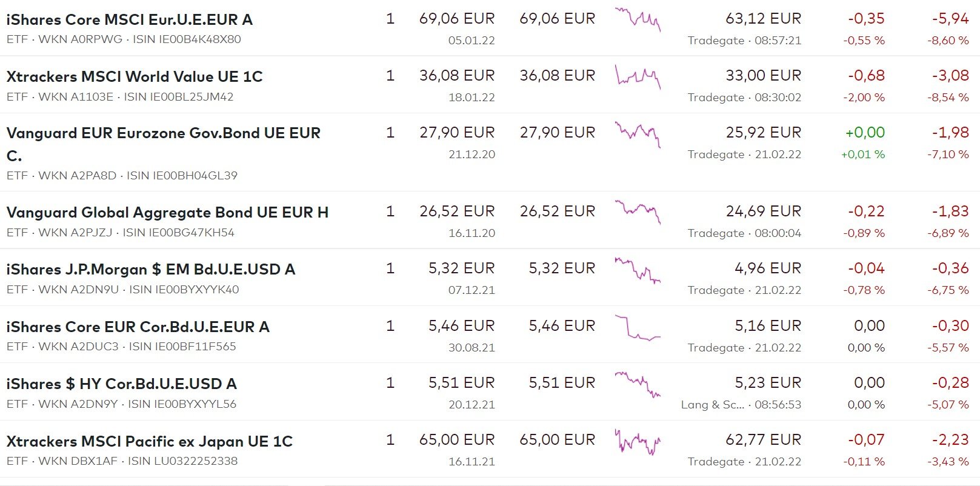This screenshot has height=486, width=980.
Task: Open Xtrackers MSCI World Value UE 1C
Action: click(x=135, y=77)
